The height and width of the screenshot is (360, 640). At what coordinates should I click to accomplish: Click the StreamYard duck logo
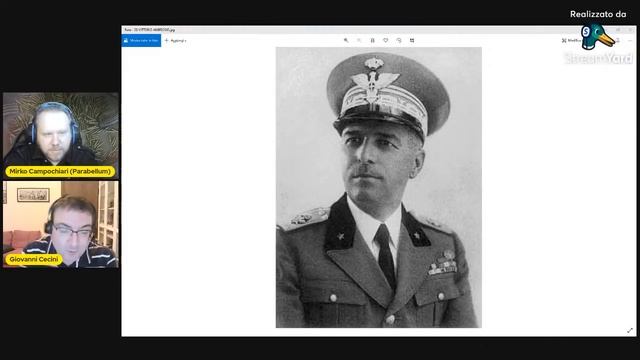coord(598,37)
